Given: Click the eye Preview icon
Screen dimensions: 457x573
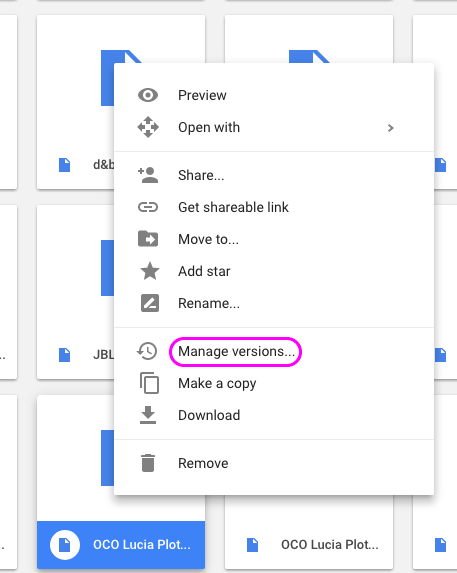Looking at the screenshot, I should (148, 95).
